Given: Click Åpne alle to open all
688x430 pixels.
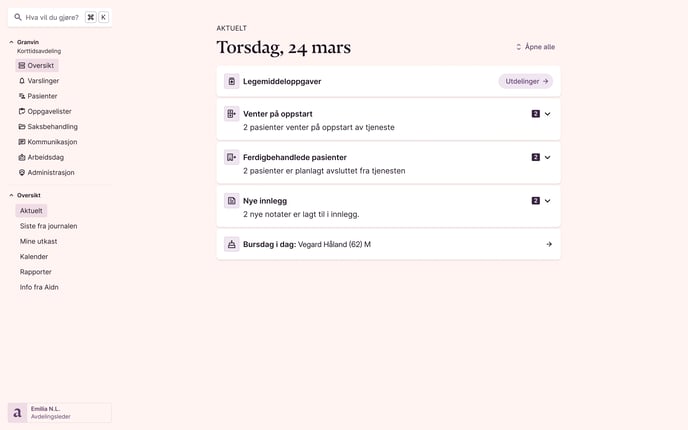Looking at the screenshot, I should tap(535, 47).
